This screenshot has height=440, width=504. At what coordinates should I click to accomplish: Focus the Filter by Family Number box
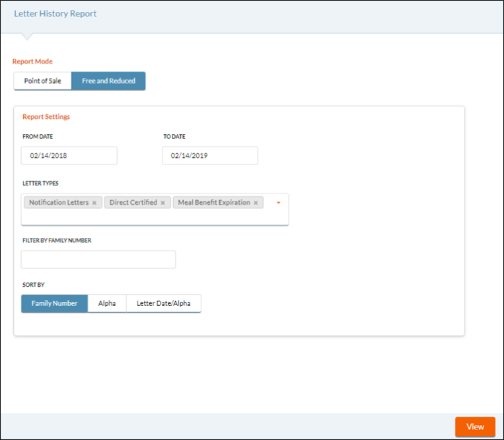[x=98, y=260]
